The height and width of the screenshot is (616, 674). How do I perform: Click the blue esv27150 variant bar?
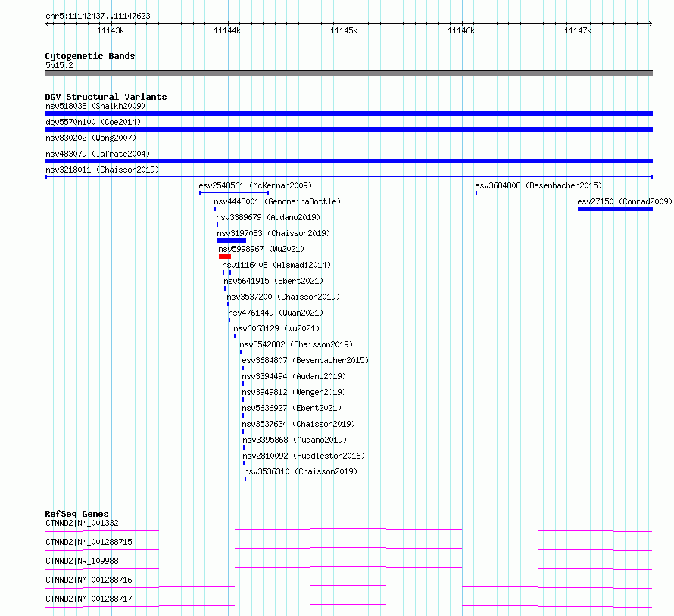click(615, 209)
